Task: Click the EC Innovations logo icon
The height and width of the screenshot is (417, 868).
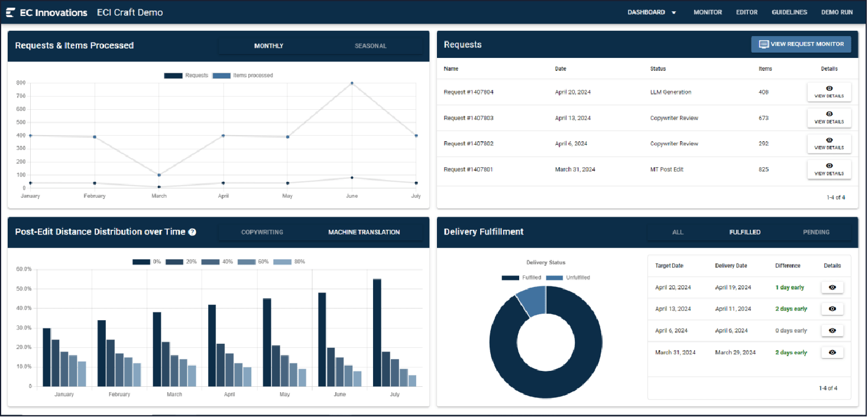Action: [x=10, y=12]
